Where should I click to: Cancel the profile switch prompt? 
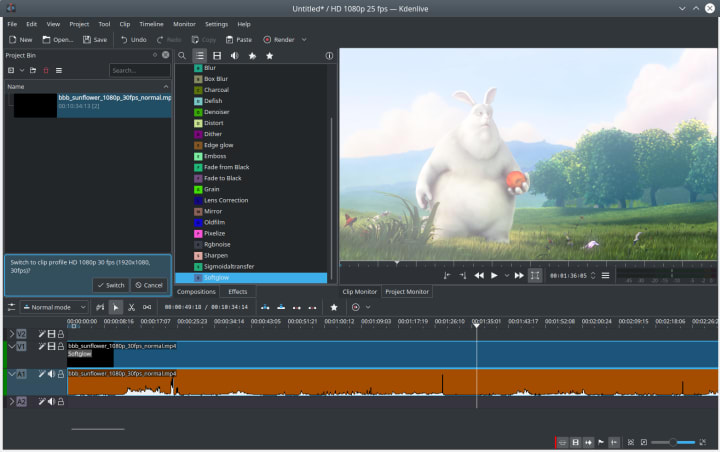tap(149, 285)
